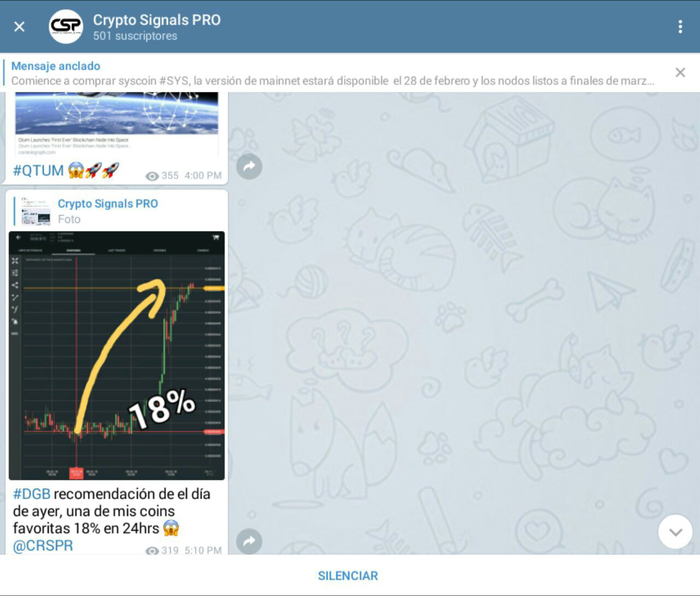Dismiss the pinned message banner
Screen dimensions: 700x596
pyautogui.click(x=680, y=72)
